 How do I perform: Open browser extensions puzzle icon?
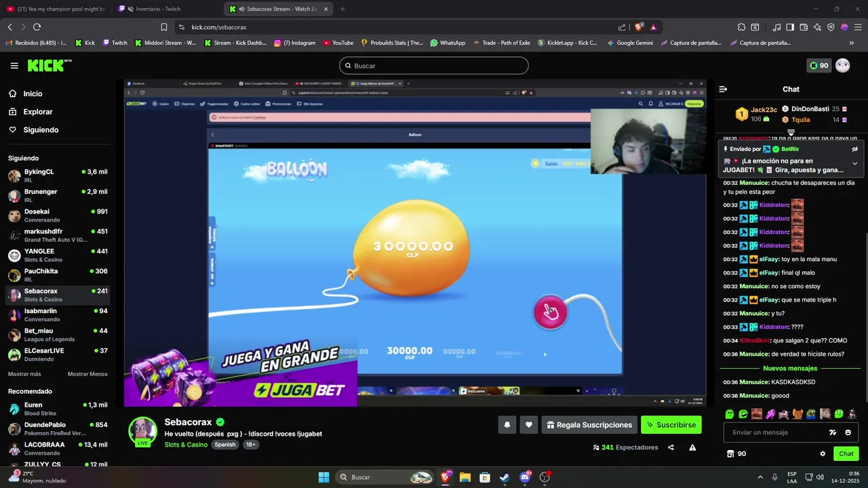coord(741,27)
